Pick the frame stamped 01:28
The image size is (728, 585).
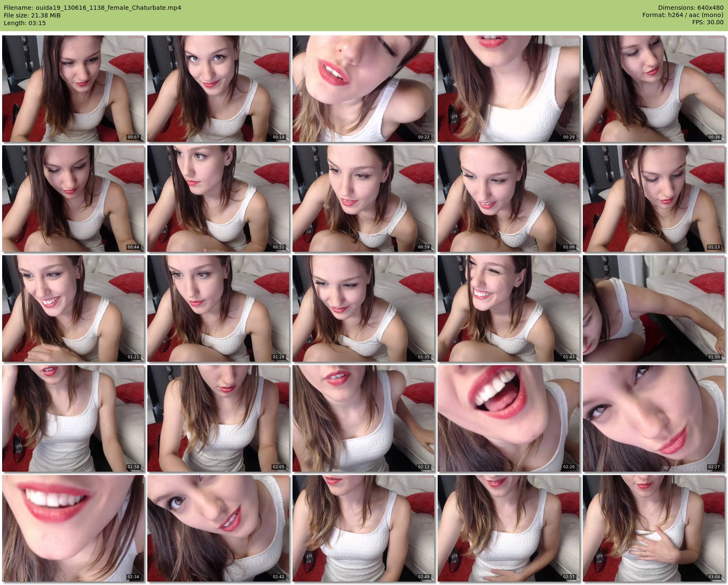click(x=218, y=308)
